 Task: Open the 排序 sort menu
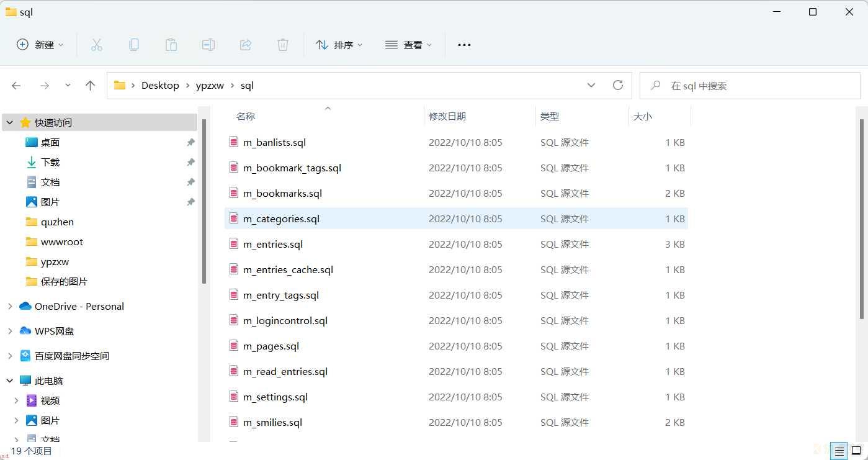click(x=339, y=45)
